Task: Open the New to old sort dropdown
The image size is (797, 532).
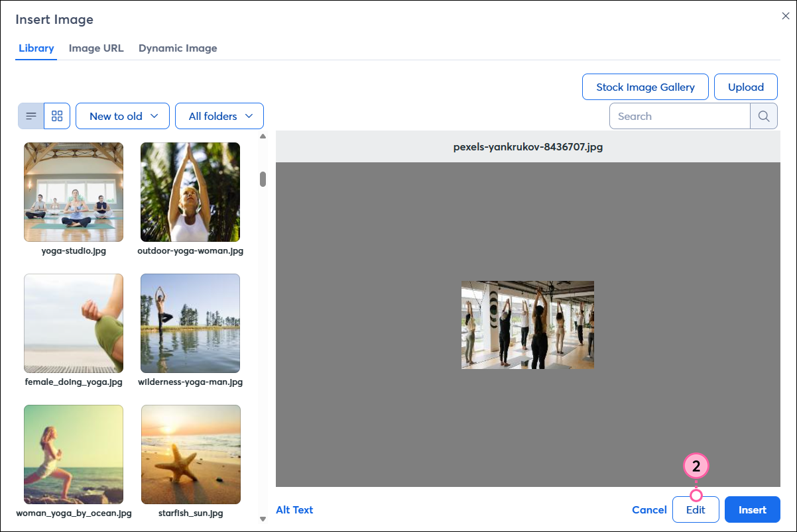Action: pos(123,116)
